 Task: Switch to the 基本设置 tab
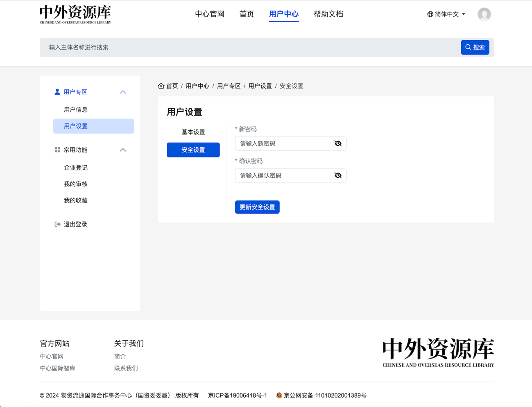tap(193, 132)
